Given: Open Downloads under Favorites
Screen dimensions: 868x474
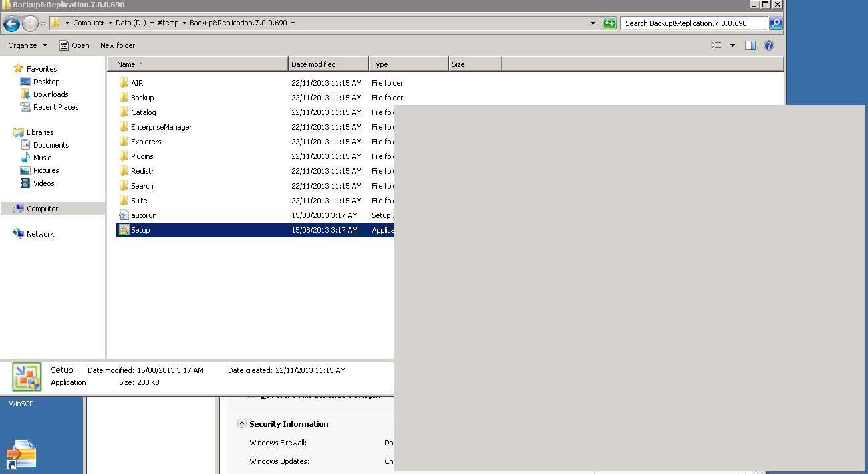Looking at the screenshot, I should [x=51, y=94].
